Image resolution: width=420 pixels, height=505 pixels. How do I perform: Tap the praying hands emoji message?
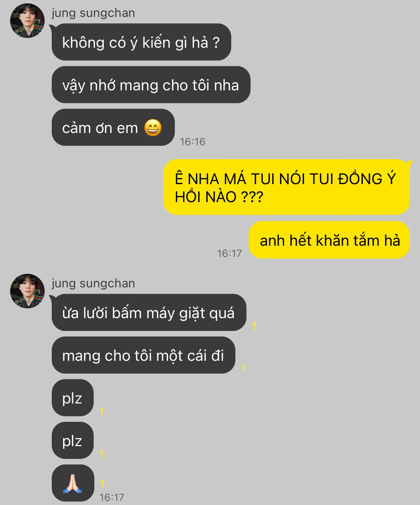tap(73, 483)
